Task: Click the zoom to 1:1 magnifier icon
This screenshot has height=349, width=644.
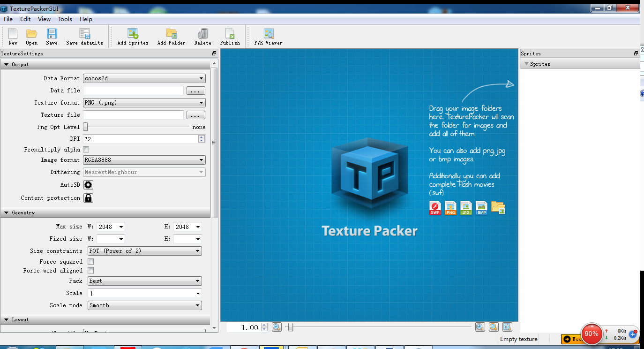Action: (x=494, y=327)
